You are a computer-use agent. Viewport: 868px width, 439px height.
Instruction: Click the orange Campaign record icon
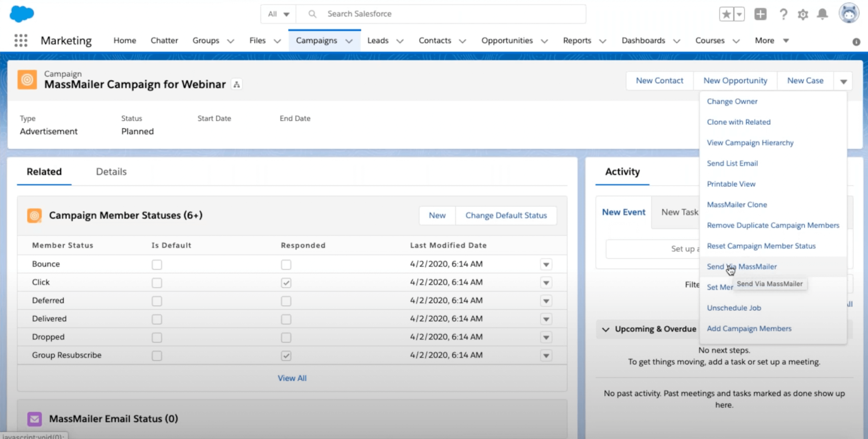(27, 80)
